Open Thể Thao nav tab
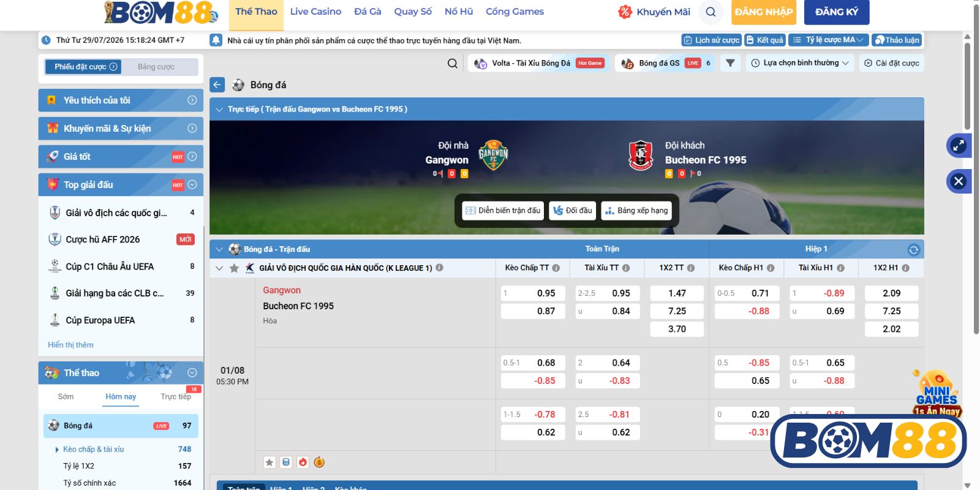Viewport: 980px width, 490px height. click(256, 12)
